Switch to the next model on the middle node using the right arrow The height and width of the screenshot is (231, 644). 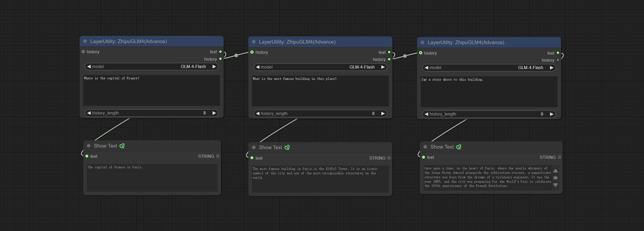click(x=383, y=67)
